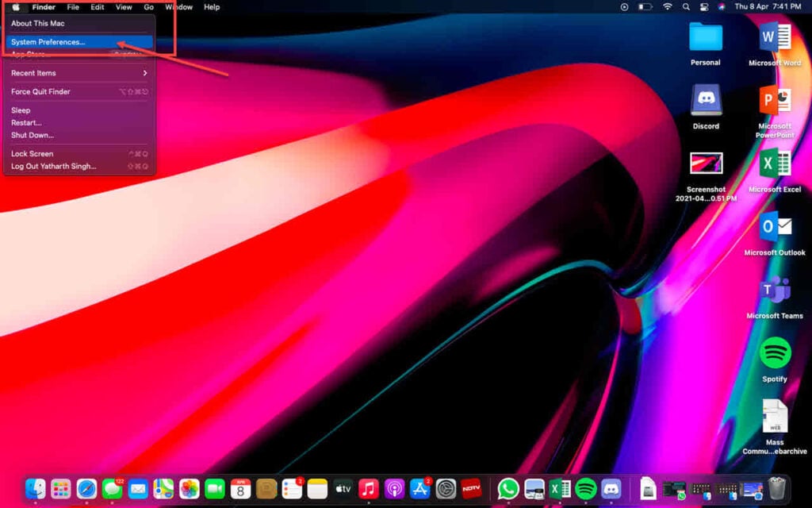
Task: Choose System Preferences… menu entry
Action: tap(79, 42)
